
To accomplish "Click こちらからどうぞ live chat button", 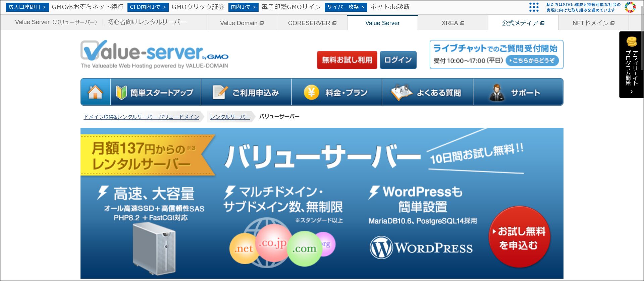I will [x=532, y=61].
